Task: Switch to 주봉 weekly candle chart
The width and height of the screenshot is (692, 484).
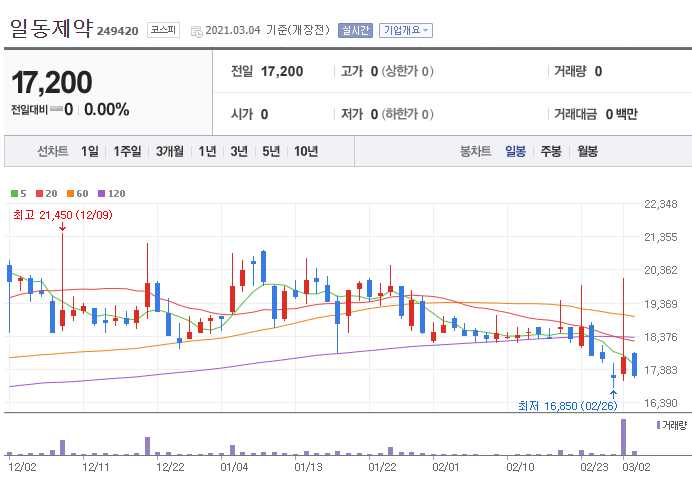Action: [x=551, y=151]
